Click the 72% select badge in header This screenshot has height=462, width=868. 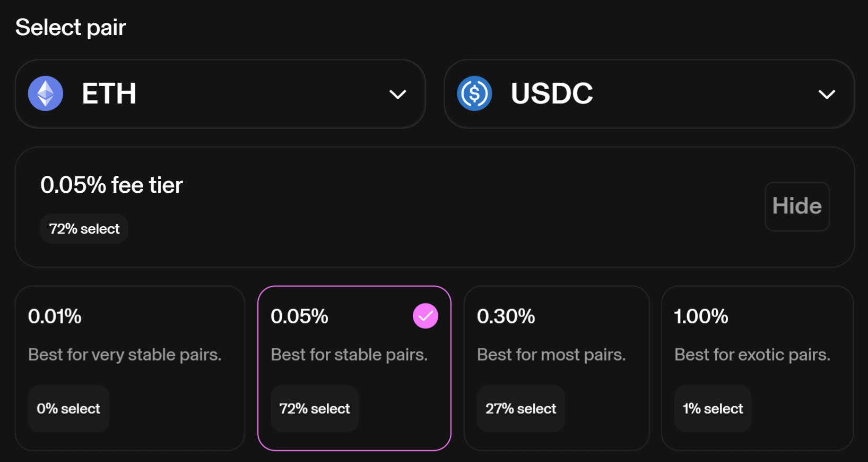pos(84,229)
